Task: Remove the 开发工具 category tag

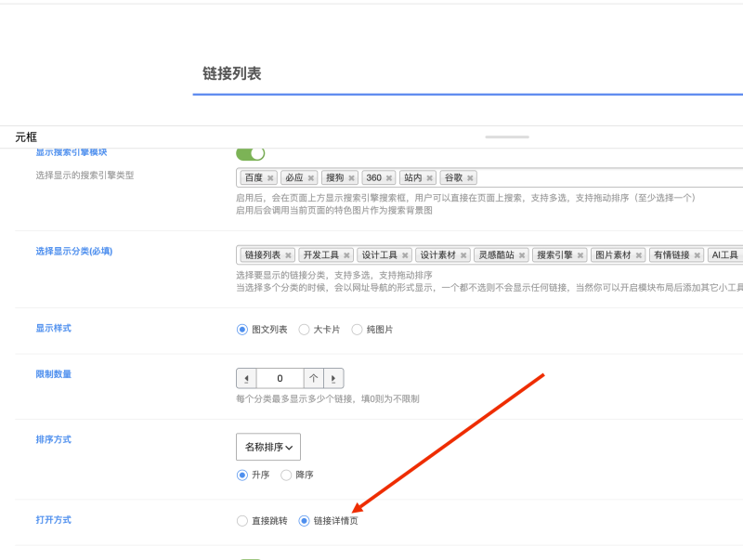Action: [346, 255]
